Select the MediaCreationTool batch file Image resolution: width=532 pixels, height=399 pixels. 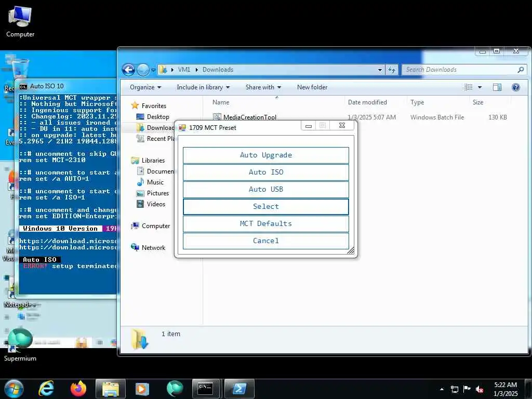[x=250, y=117]
